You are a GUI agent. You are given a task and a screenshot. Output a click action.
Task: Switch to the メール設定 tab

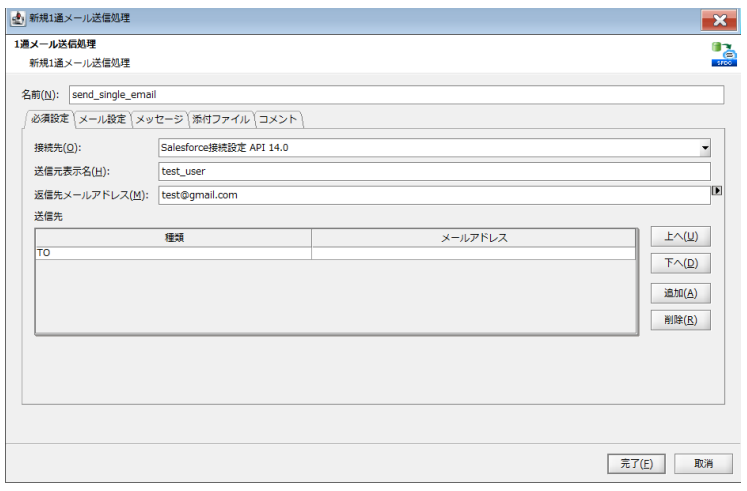coord(102,120)
